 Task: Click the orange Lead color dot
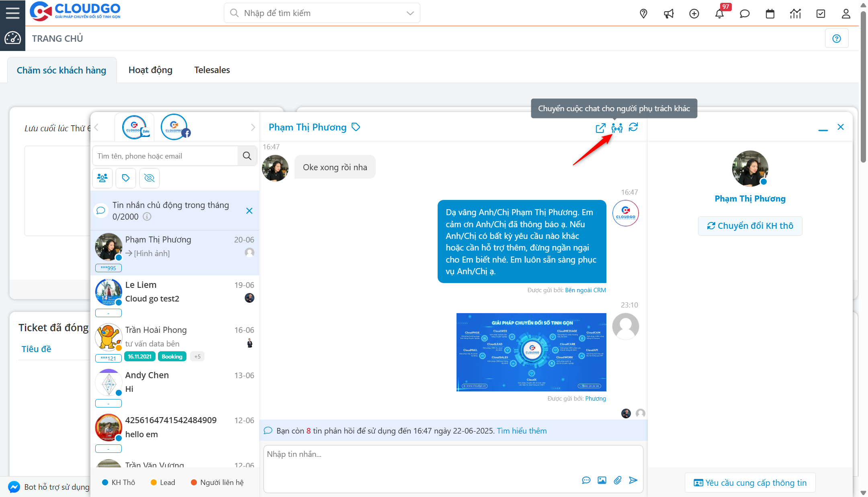tap(153, 482)
